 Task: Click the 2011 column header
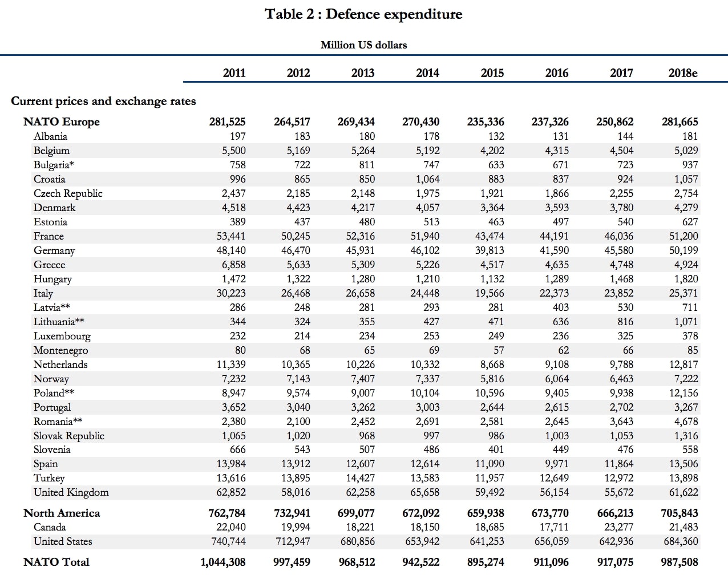click(234, 73)
